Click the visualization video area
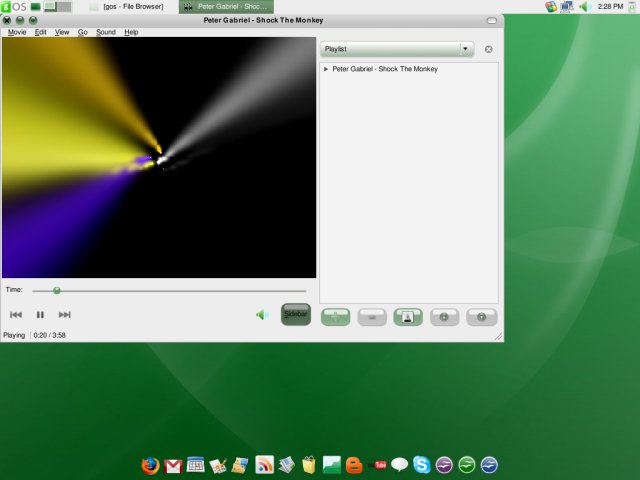 point(159,158)
